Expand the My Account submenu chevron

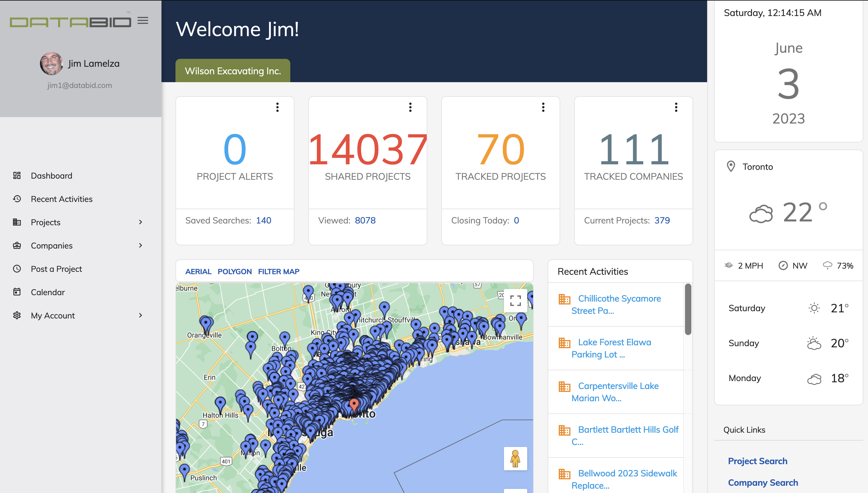(140, 315)
